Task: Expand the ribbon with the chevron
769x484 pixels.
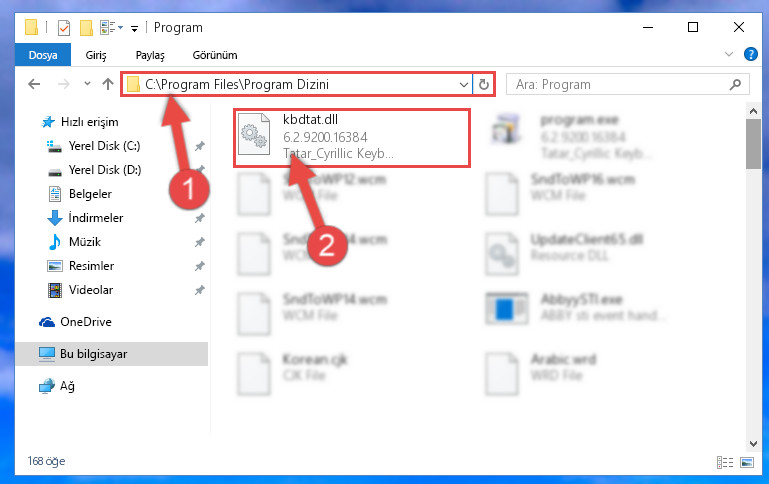Action: pos(729,54)
